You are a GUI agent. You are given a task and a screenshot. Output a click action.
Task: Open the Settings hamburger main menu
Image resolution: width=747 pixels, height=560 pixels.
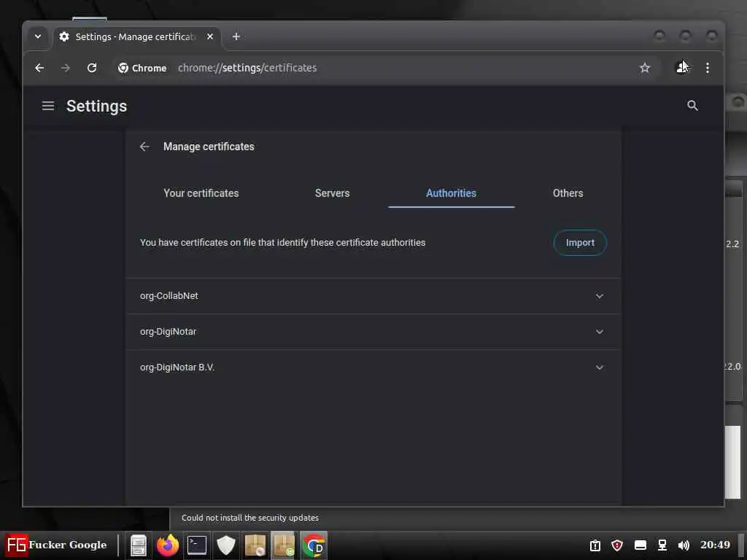click(x=48, y=106)
